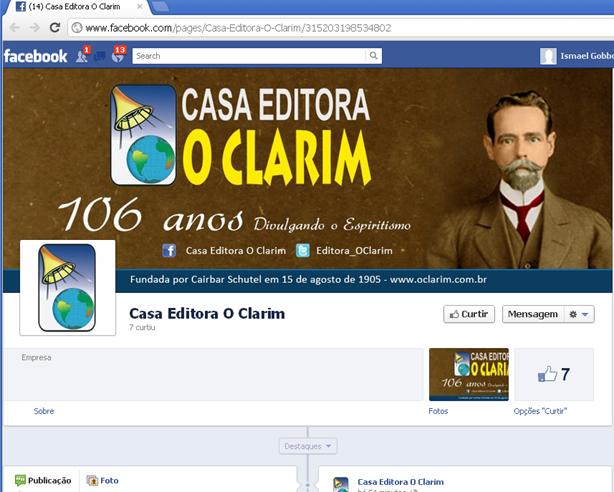Click the '7 curtiu' likes count
614x492 pixels.
[142, 327]
